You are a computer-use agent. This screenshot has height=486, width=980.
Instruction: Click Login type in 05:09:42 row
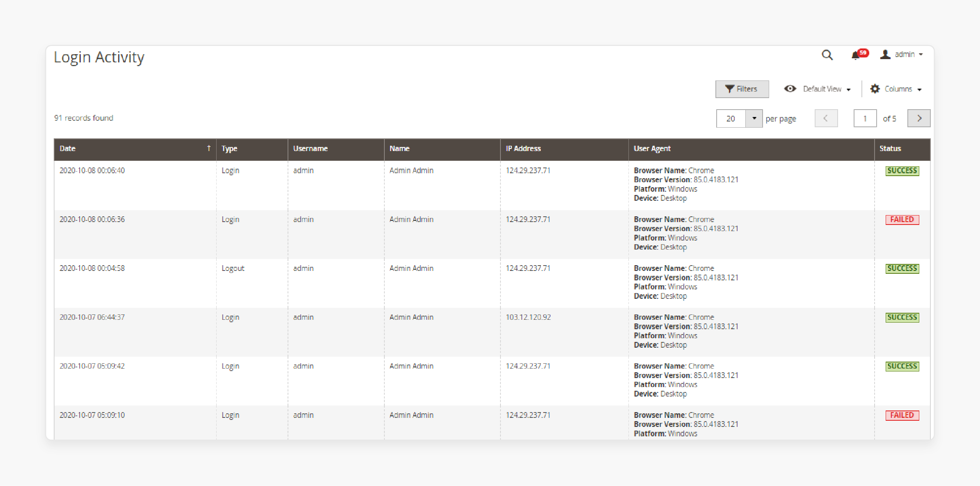pos(231,367)
